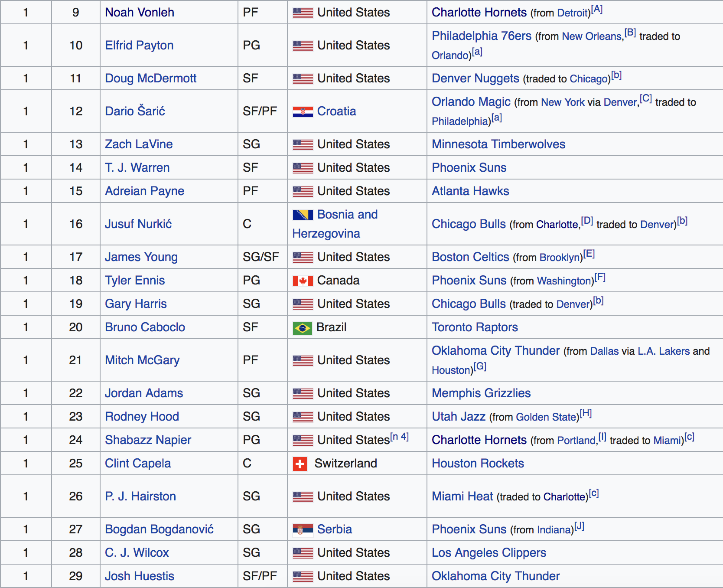Image resolution: width=723 pixels, height=588 pixels.
Task: Click the Brazil flag in Bruno Caboclo row
Action: coord(302,328)
